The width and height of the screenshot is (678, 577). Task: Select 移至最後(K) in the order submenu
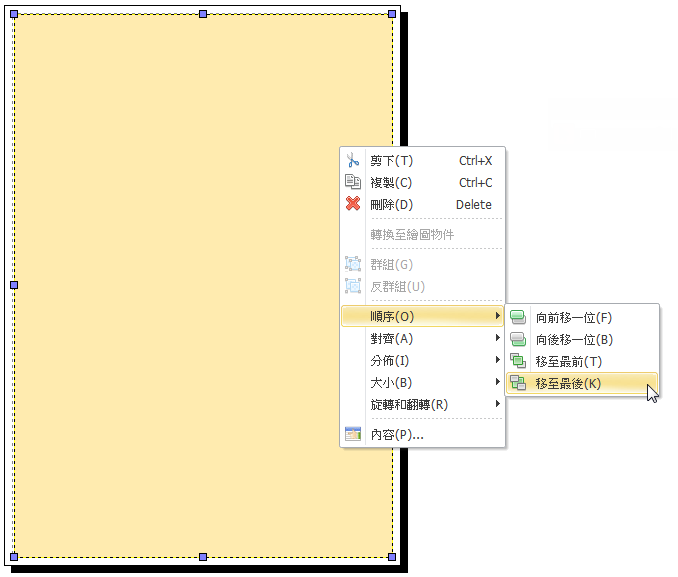point(582,383)
